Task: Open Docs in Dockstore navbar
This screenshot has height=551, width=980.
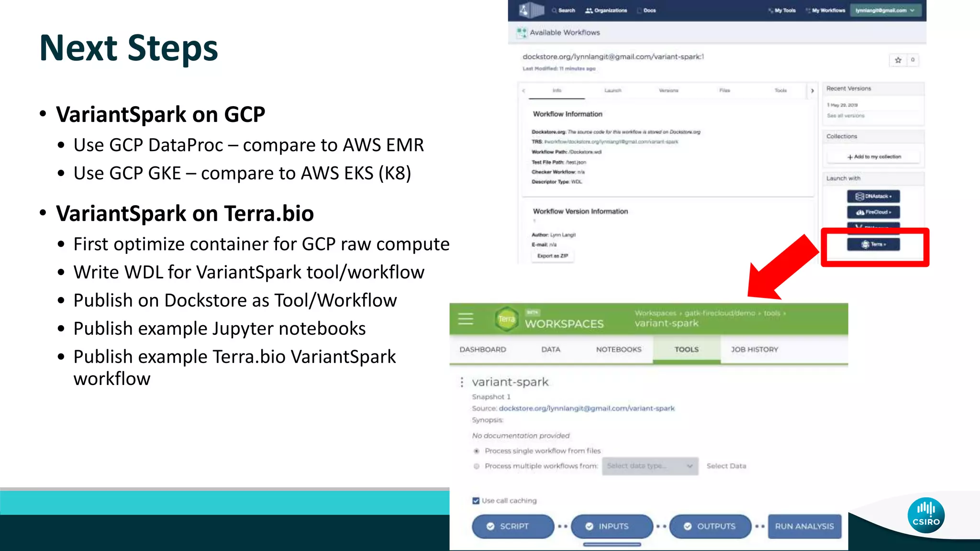Action: point(646,10)
